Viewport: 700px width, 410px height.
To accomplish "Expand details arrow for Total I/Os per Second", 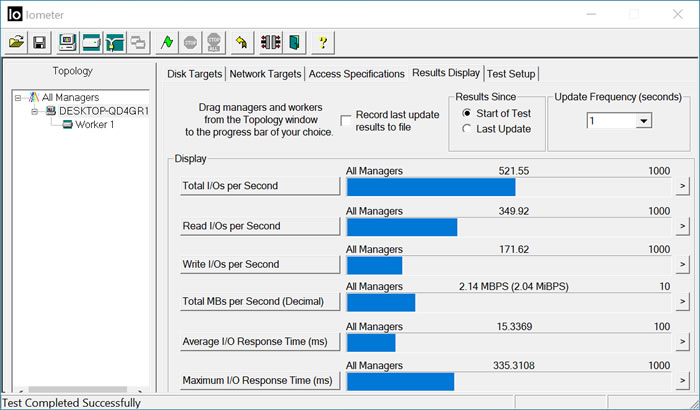I will click(x=682, y=186).
